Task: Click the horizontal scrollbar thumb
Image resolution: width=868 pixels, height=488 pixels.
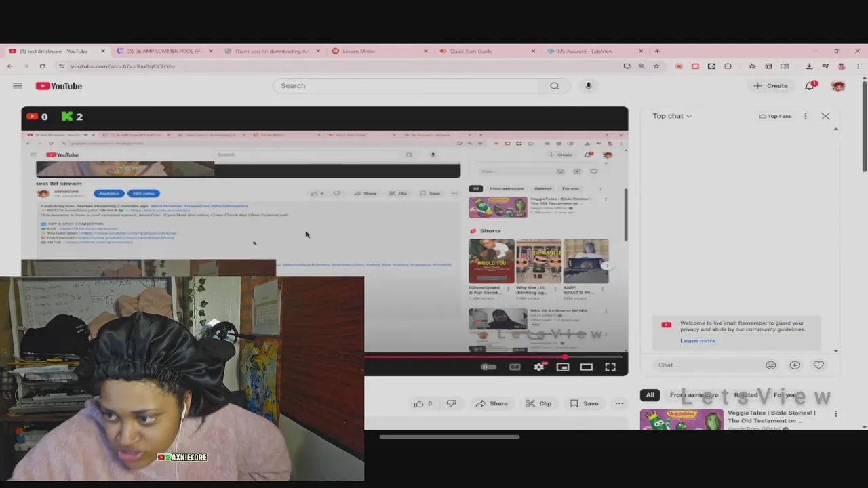Action: pos(450,437)
